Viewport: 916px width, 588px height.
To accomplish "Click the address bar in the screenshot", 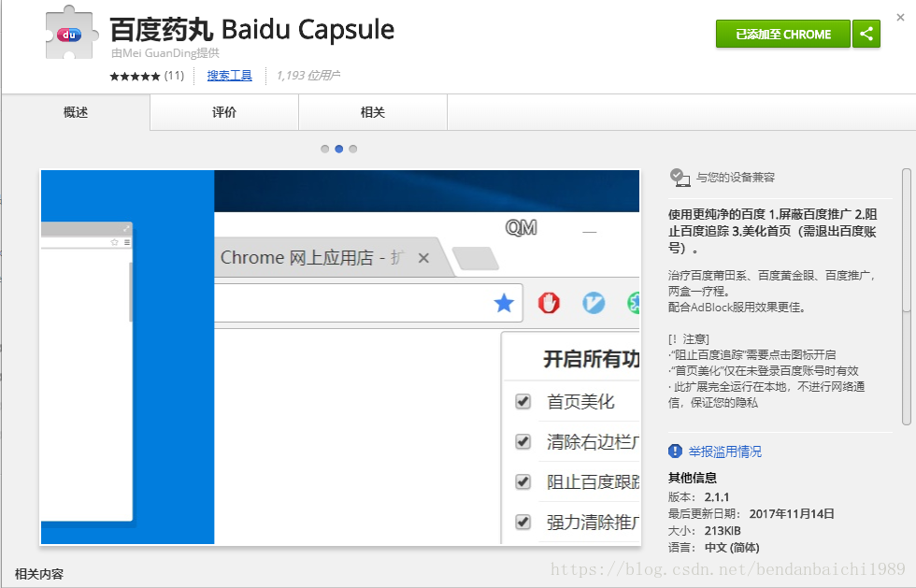I will pyautogui.click(x=368, y=303).
